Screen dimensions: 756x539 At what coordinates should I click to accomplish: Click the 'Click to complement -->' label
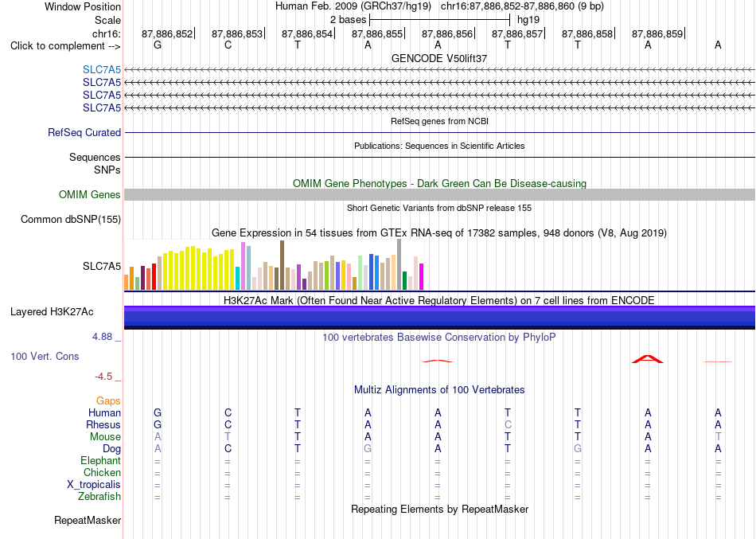pos(65,46)
